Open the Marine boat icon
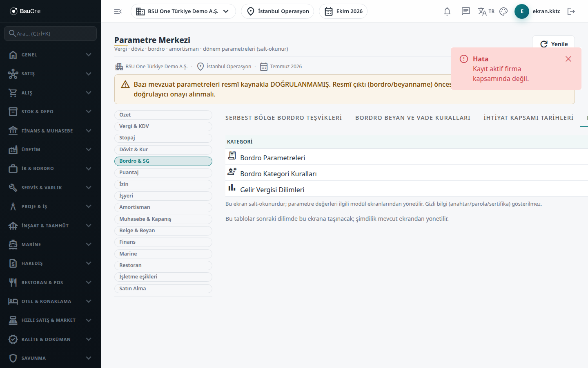Viewport: 588px width, 368px height. point(13,245)
